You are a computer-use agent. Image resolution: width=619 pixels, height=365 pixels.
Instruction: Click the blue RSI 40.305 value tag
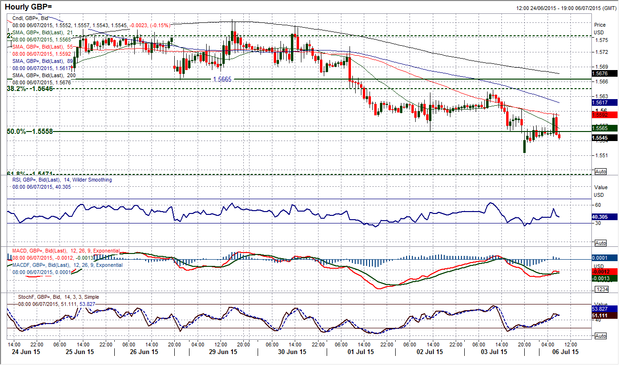coord(604,217)
